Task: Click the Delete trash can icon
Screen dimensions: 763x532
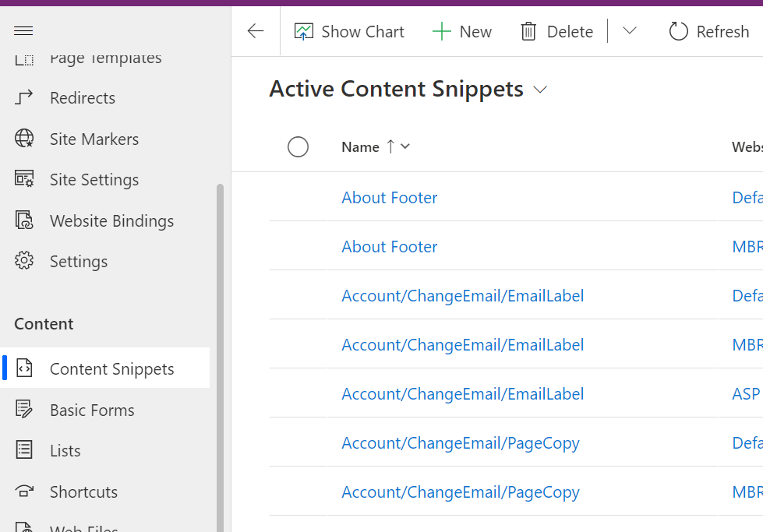Action: tap(528, 32)
